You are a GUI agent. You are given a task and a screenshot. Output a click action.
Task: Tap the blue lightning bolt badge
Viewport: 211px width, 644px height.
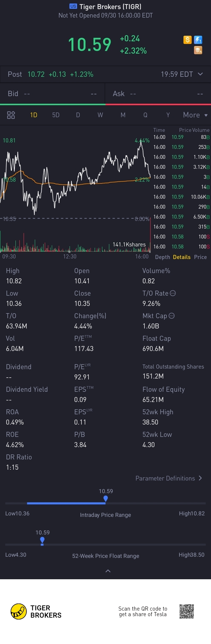(198, 40)
